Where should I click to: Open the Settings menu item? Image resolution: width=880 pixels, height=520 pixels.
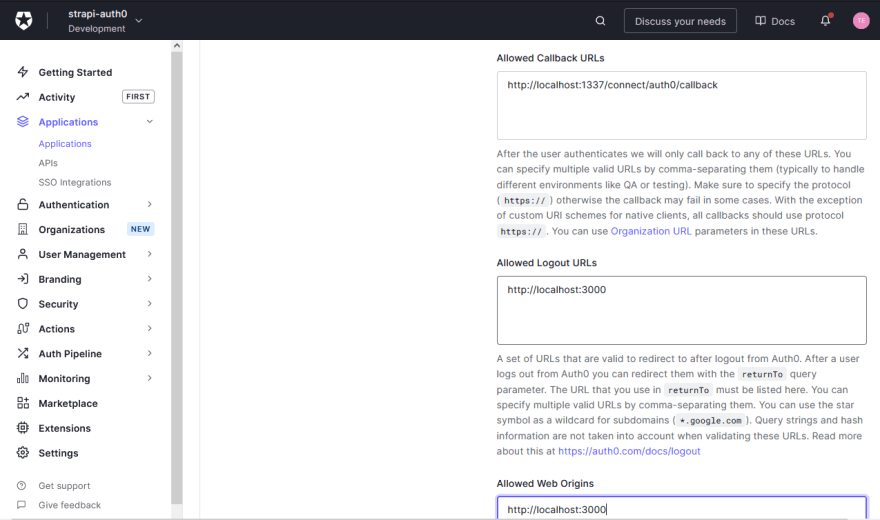[58, 453]
